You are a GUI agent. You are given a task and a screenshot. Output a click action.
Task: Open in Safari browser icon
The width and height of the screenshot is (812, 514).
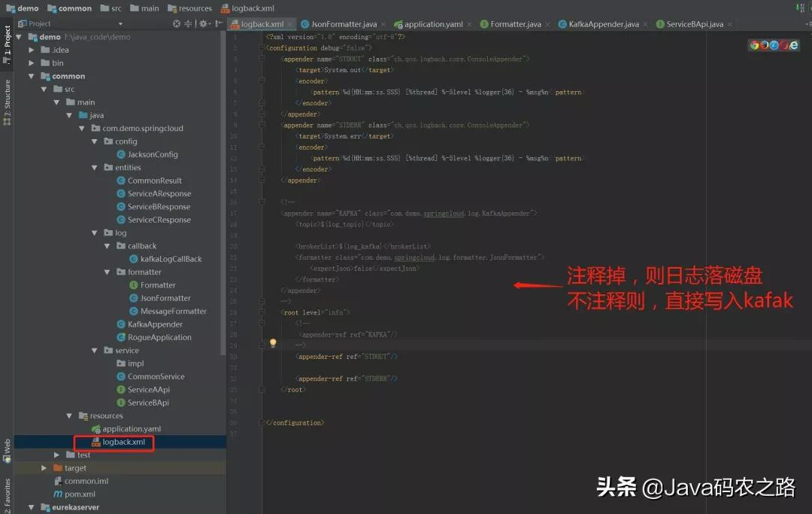click(x=774, y=45)
